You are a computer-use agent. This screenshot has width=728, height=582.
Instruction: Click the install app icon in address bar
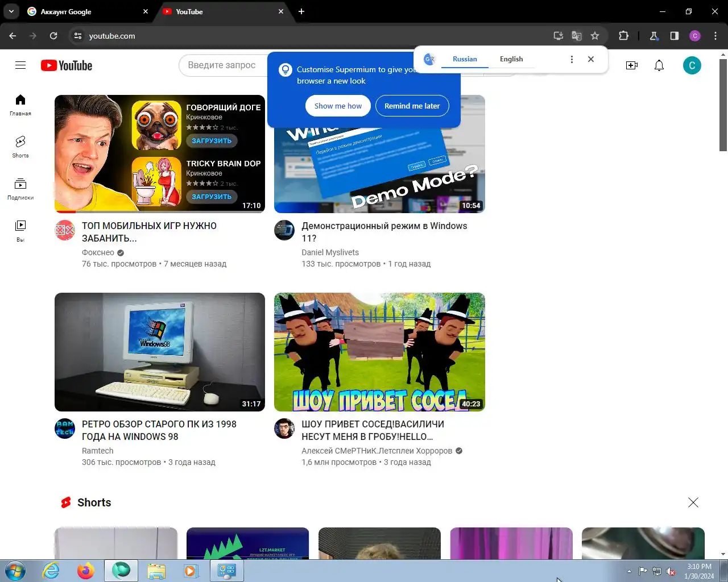[x=559, y=36]
